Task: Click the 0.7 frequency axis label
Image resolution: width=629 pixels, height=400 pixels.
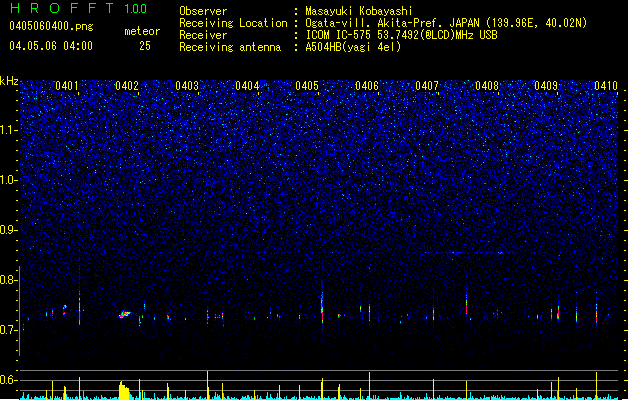Action: point(9,330)
